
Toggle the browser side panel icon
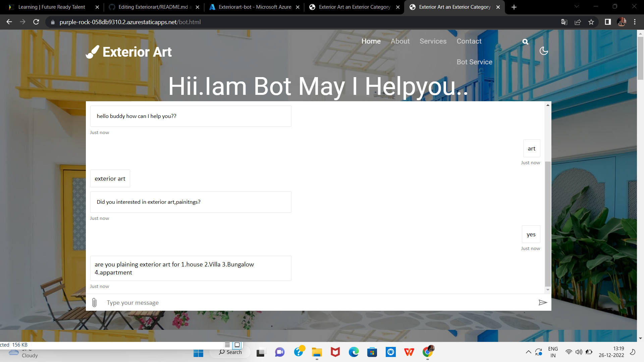click(607, 22)
